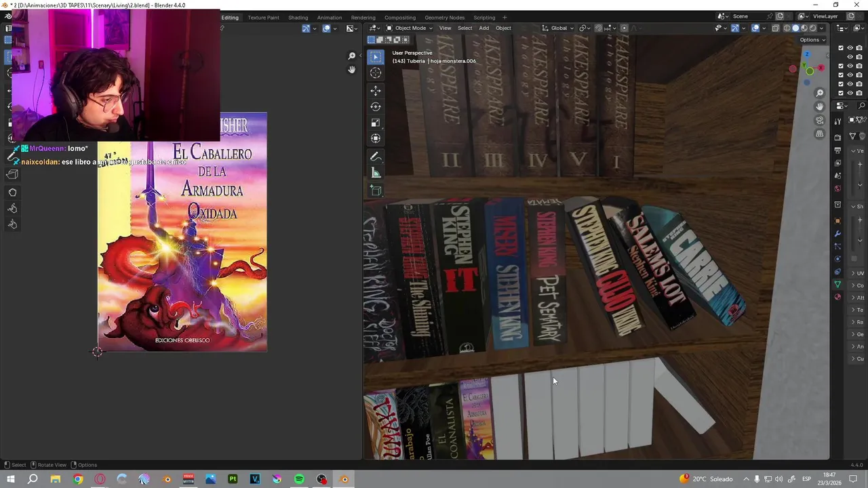Expand the Te panel in properties
Viewport: 868px width, 488px height.
tap(857, 310)
